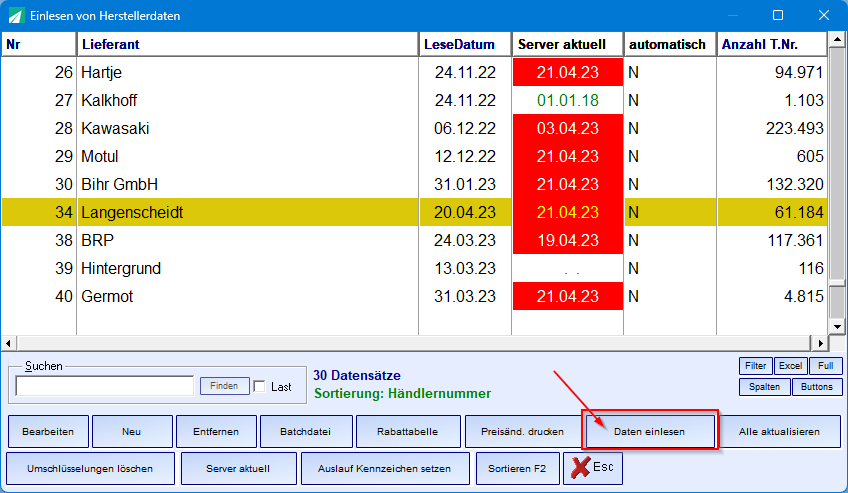This screenshot has width=848, height=493.
Task: Click horizontal scrollbar left arrow
Action: pos(9,343)
